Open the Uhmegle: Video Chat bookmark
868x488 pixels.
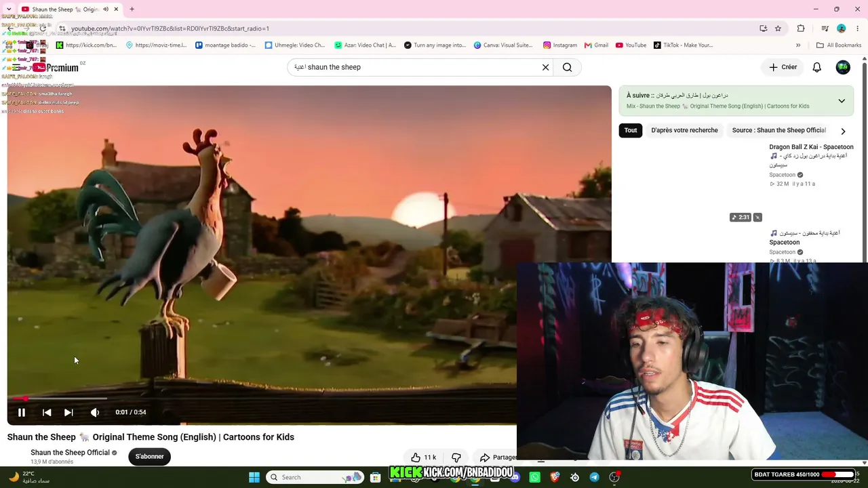pyautogui.click(x=295, y=45)
